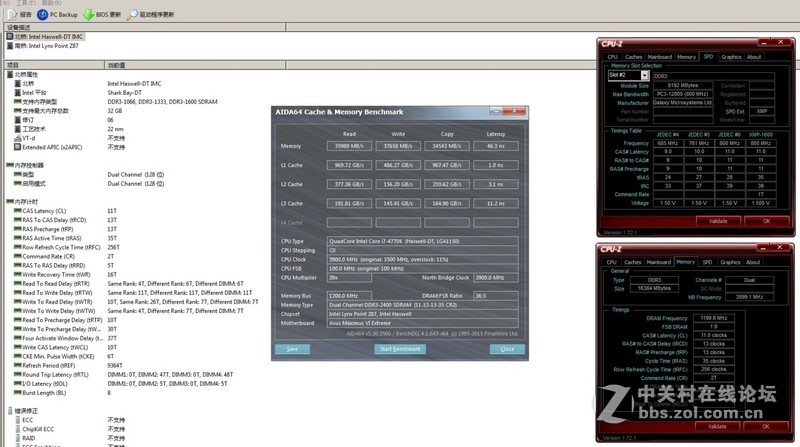Image resolution: width=800 pixels, height=447 pixels.
Task: Select the 北桥属性 group row
Action: pos(22,74)
